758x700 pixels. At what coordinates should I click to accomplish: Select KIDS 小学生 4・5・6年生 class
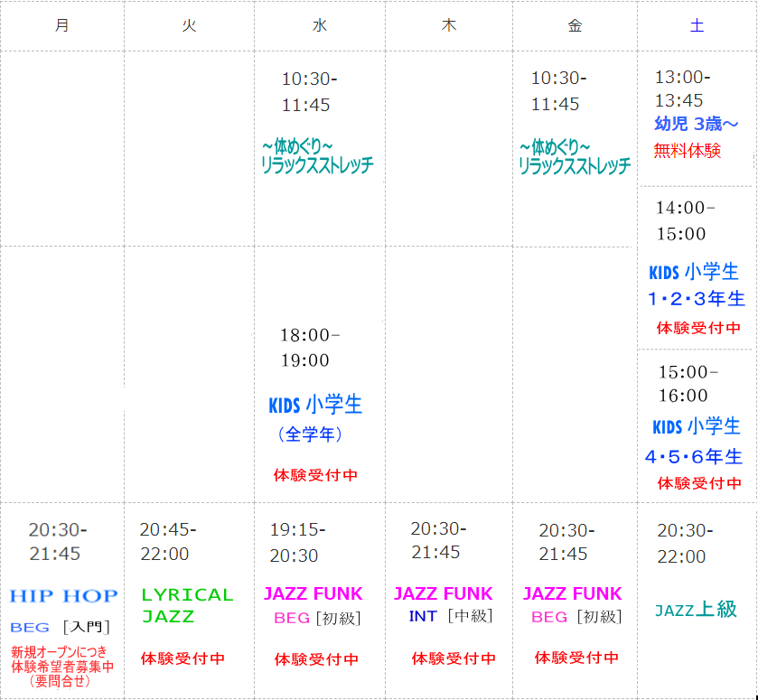coord(697,441)
